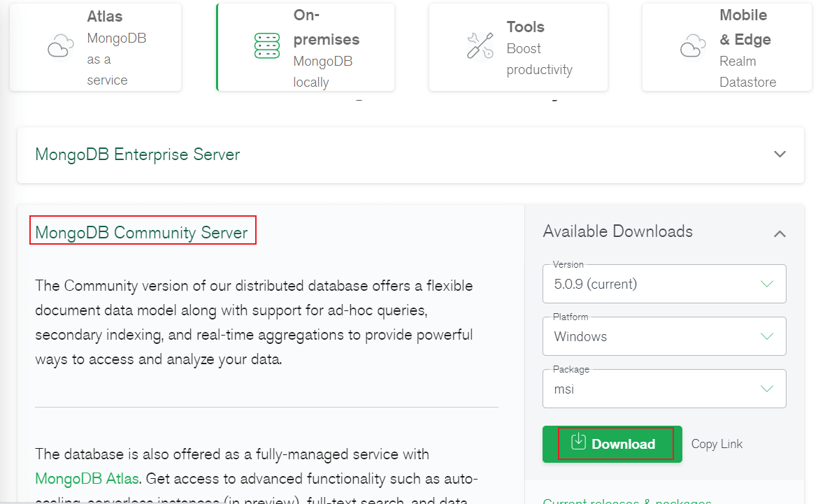This screenshot has width=818, height=504.
Task: Click the Available Downloads title
Action: tap(617, 231)
